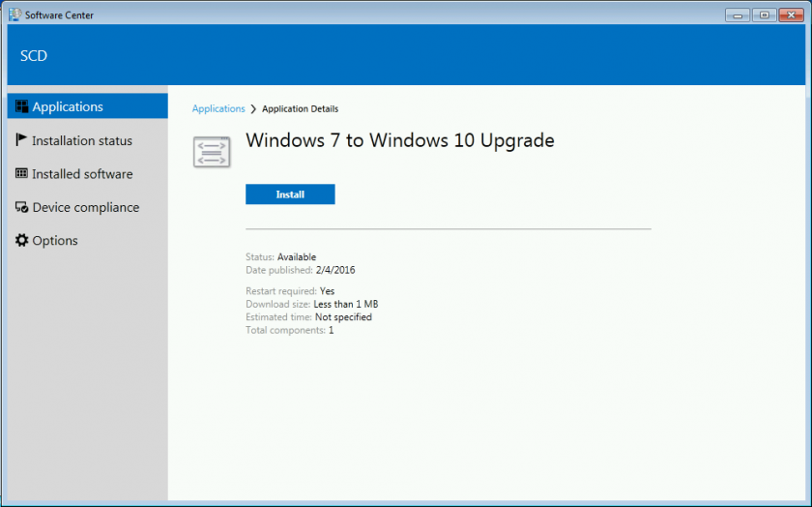
Task: View the Device compliance section
Action: 85,208
